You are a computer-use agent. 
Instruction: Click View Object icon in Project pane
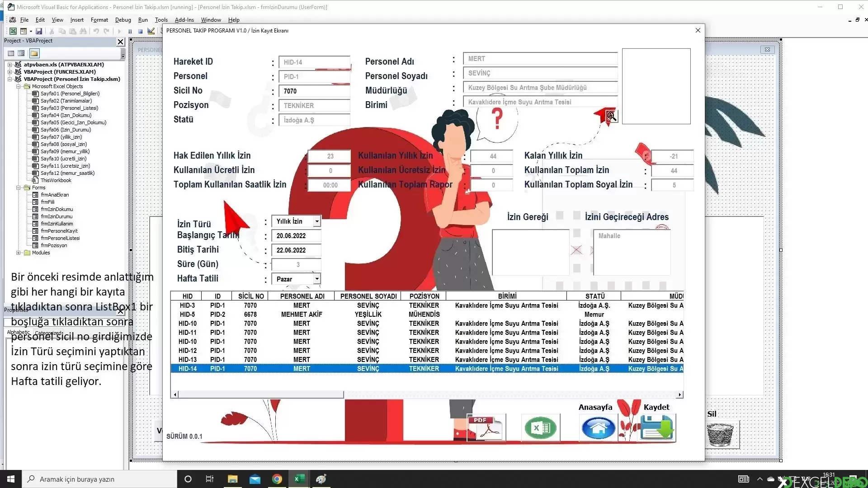coord(21,53)
